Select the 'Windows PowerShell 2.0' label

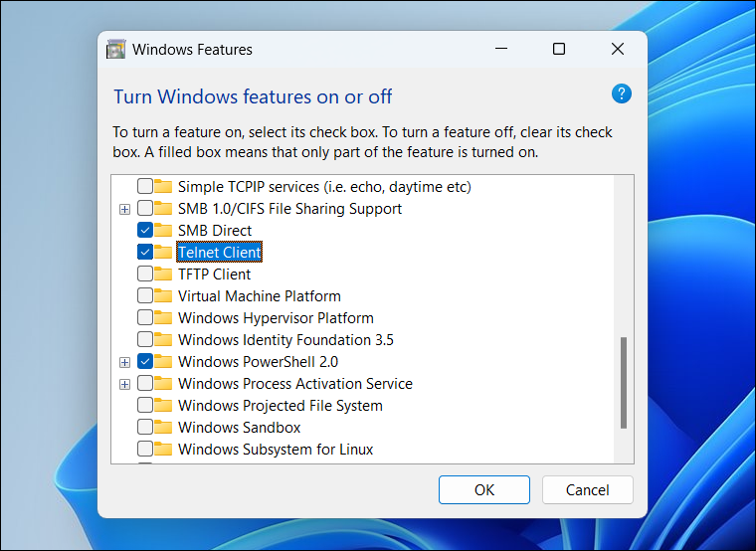[258, 361]
